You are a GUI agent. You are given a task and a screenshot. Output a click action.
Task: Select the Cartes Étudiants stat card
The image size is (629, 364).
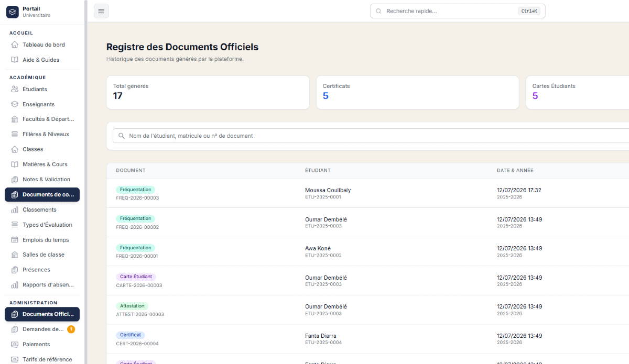577,93
